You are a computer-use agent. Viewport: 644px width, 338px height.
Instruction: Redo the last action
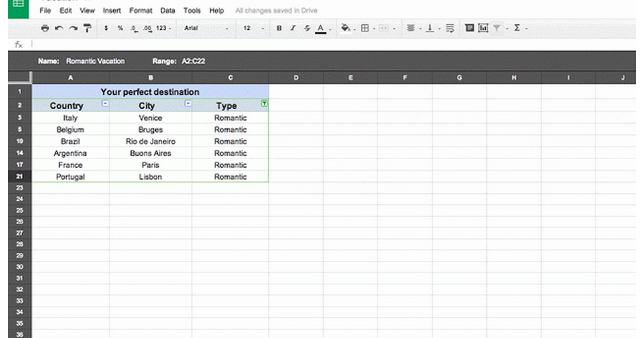tap(73, 28)
